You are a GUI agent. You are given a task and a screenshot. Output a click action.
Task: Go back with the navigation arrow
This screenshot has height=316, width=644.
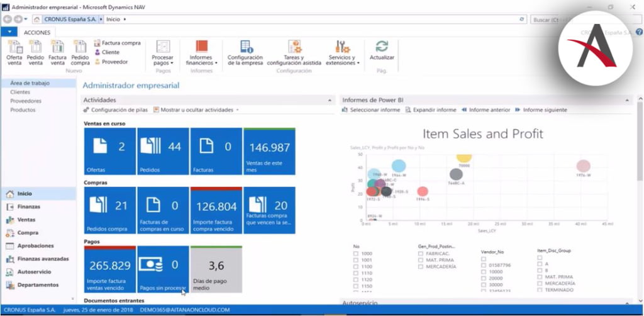coord(8,20)
